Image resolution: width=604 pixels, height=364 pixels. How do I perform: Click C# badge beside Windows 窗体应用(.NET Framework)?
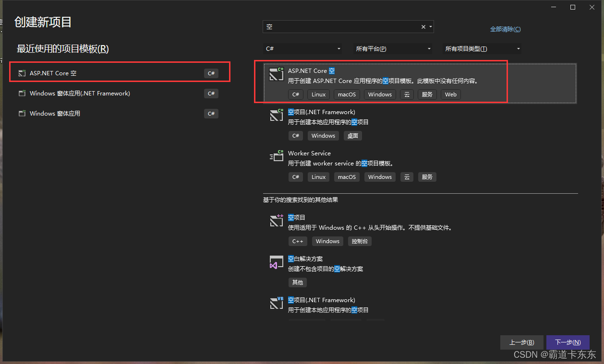point(211,94)
